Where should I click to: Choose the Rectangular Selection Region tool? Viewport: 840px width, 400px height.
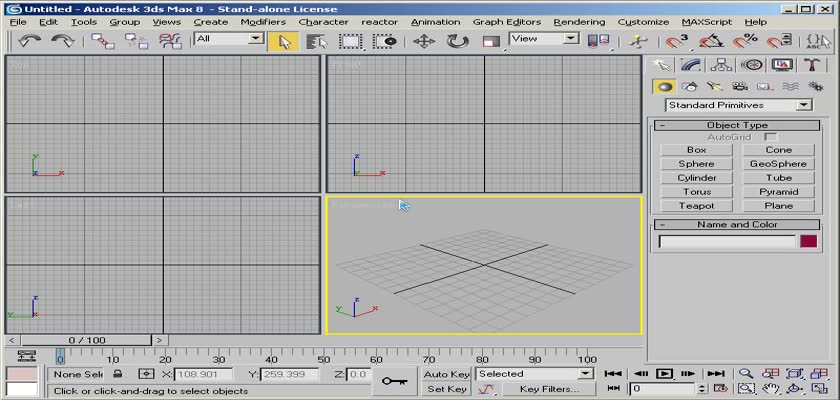pyautogui.click(x=352, y=42)
